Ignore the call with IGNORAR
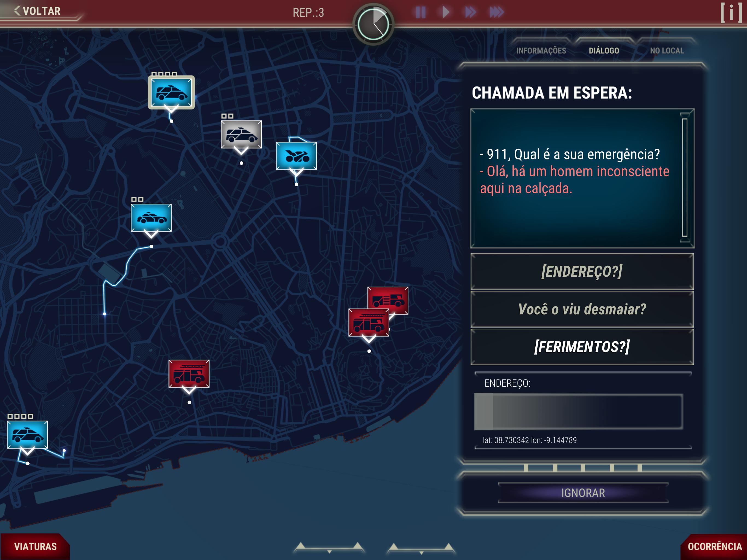Viewport: 747px width, 560px height. point(583,493)
